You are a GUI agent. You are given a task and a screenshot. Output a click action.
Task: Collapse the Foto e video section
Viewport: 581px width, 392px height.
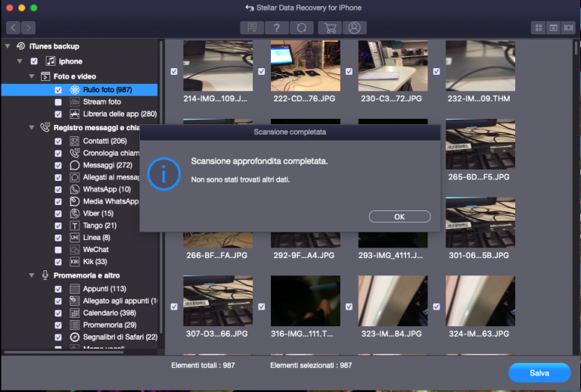[x=32, y=76]
